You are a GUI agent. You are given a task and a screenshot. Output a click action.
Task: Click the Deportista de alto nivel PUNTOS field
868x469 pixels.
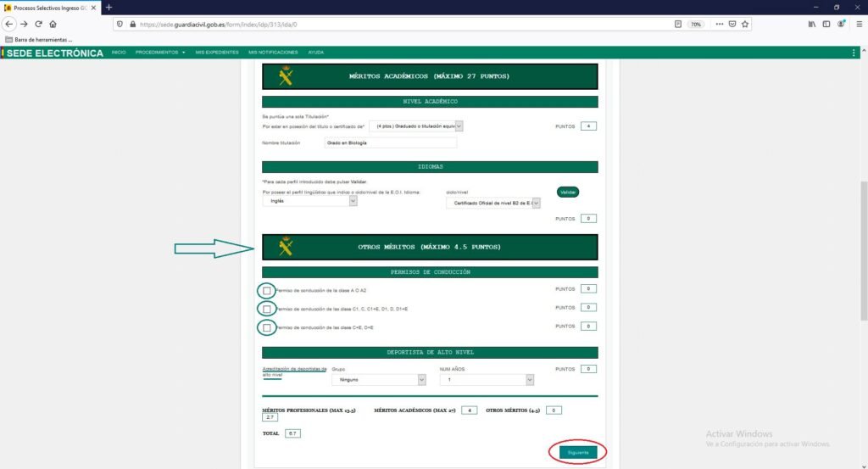588,369
